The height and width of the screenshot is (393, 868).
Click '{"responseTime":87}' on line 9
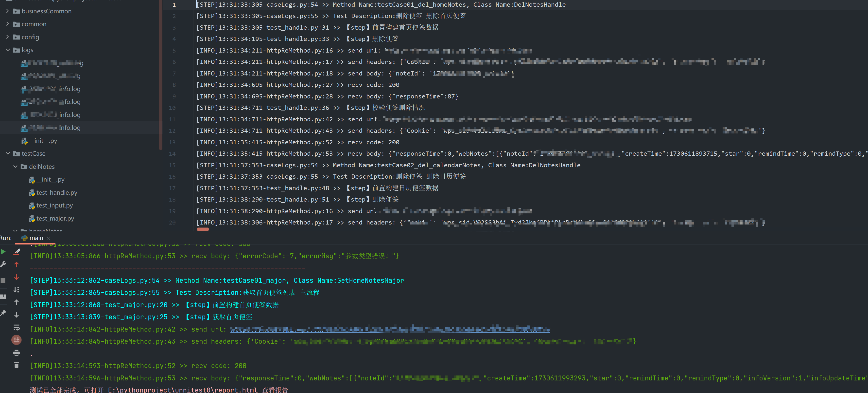pos(423,96)
